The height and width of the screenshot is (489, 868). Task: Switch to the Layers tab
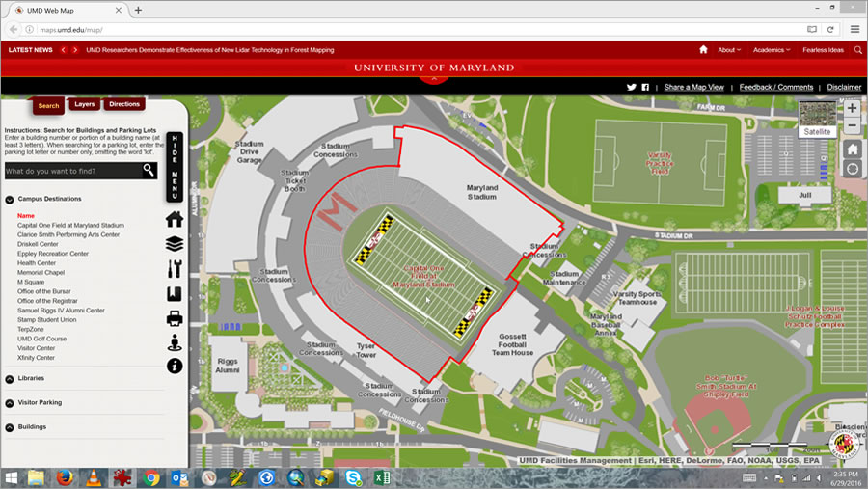click(x=85, y=104)
